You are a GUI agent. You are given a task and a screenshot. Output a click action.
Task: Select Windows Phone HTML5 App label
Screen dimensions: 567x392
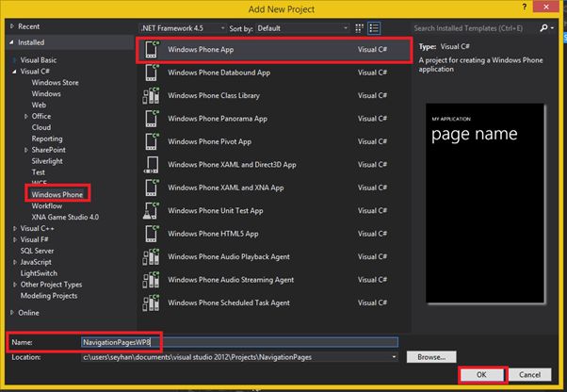pos(213,234)
